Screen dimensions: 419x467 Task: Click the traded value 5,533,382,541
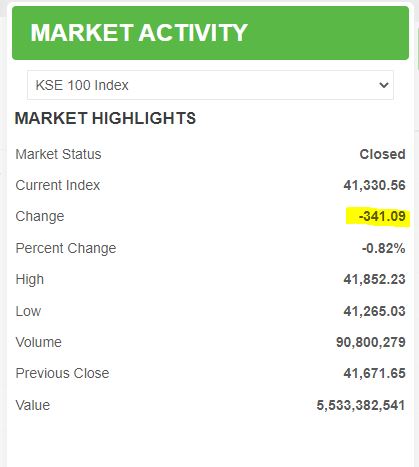(361, 405)
